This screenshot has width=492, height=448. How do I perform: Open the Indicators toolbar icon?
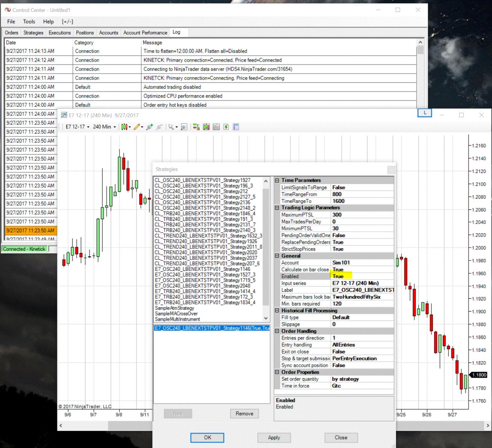(216, 127)
